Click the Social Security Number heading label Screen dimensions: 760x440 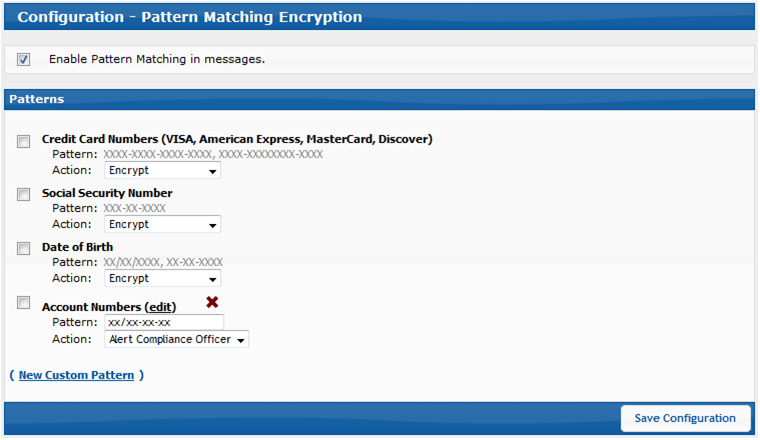[x=107, y=193]
